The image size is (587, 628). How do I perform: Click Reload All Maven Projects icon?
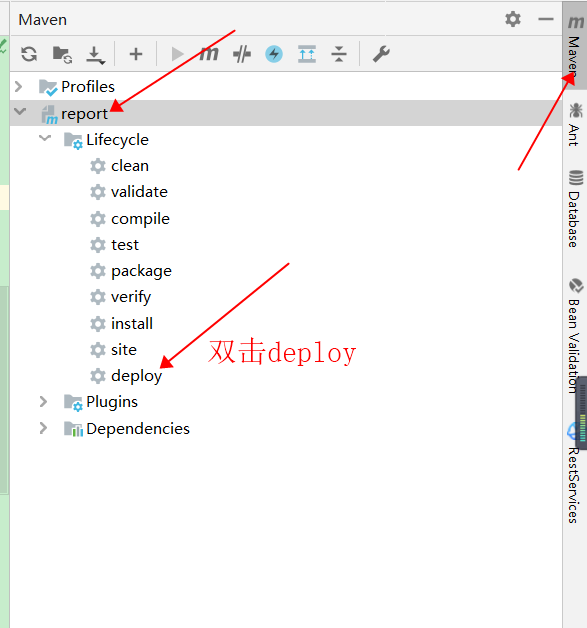29,54
